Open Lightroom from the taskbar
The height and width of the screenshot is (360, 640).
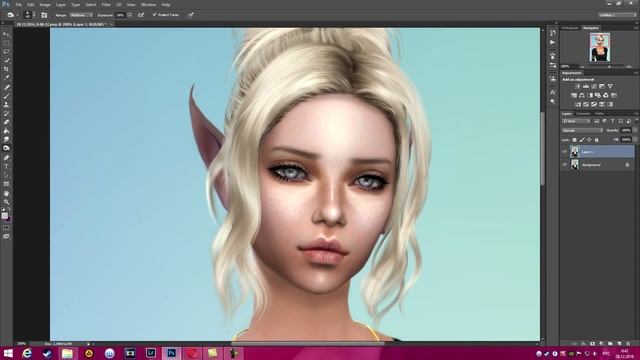151,353
